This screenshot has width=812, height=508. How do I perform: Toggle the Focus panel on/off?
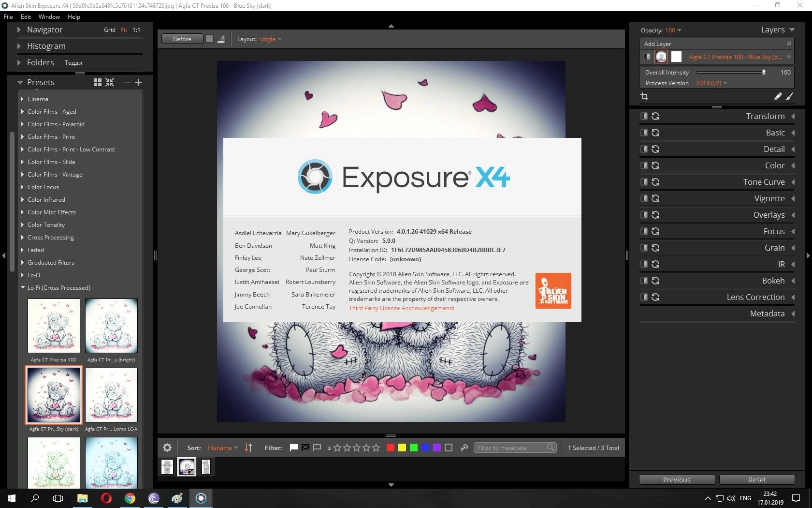click(644, 231)
